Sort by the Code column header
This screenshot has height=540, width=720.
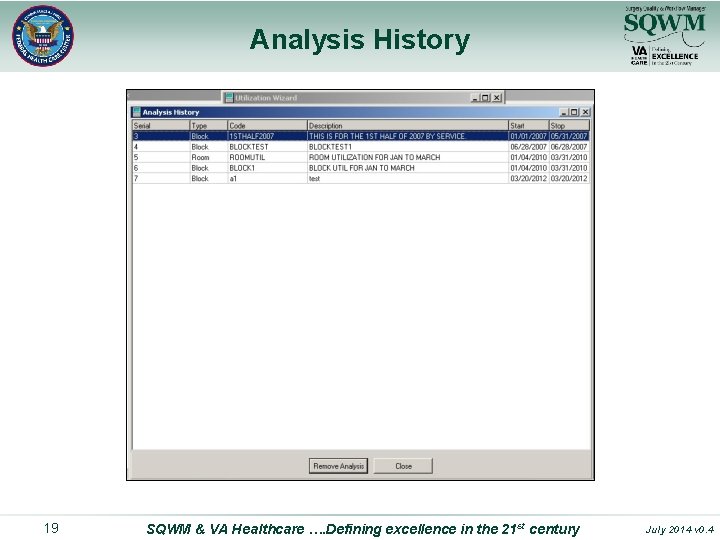(x=267, y=125)
